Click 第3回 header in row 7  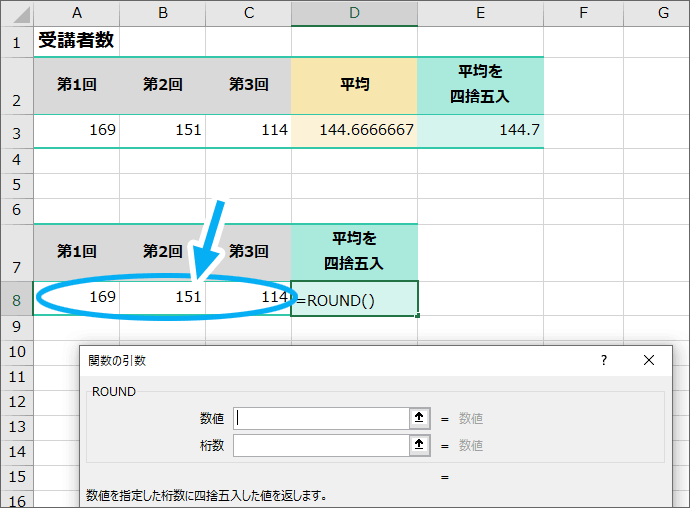click(249, 253)
